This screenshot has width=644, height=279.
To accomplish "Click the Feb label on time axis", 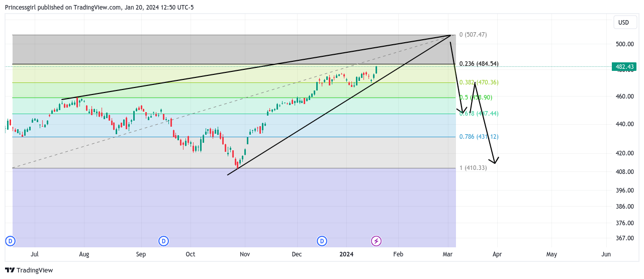I will coord(398,254).
